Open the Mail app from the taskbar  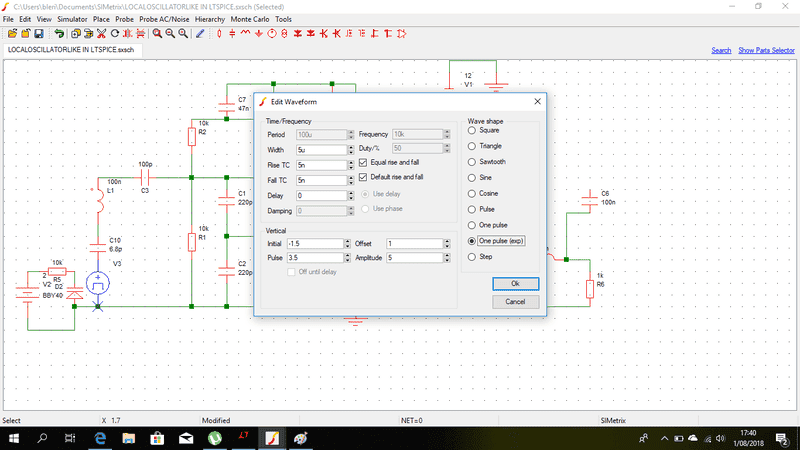[x=186, y=438]
